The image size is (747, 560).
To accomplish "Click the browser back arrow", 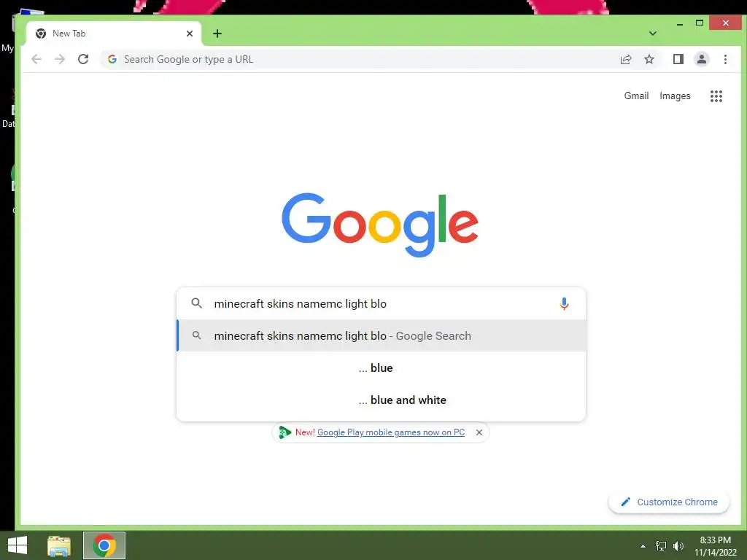I will pos(36,59).
